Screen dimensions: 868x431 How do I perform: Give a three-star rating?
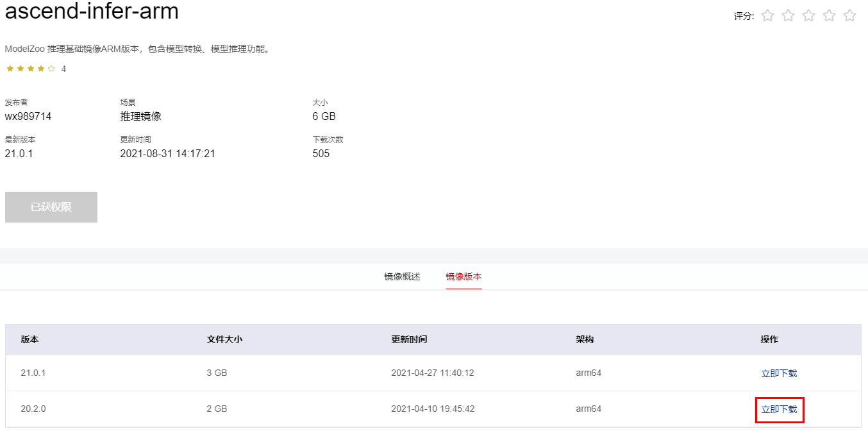point(808,15)
